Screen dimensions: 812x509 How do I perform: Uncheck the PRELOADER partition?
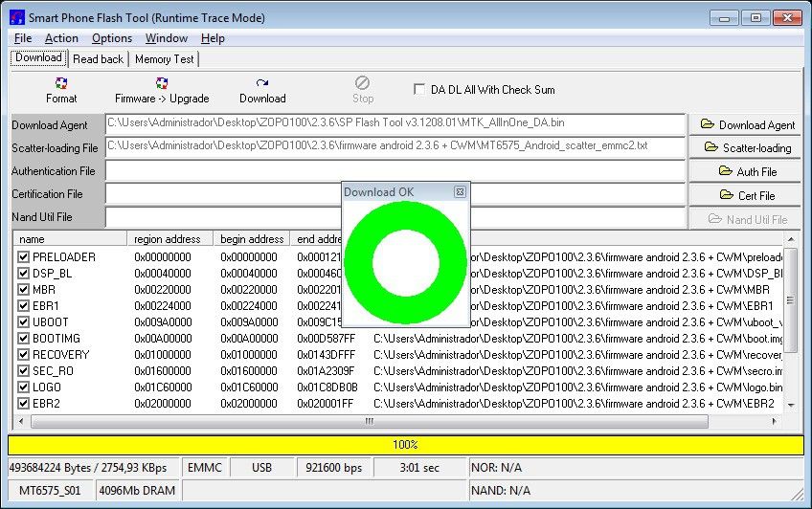[23, 256]
